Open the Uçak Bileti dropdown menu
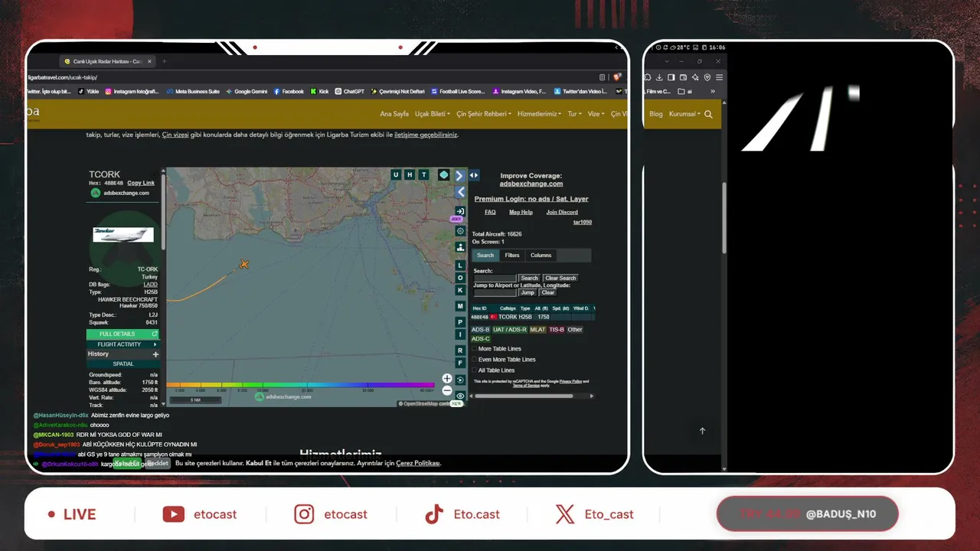Screen dimensions: 980x551 (432, 114)
